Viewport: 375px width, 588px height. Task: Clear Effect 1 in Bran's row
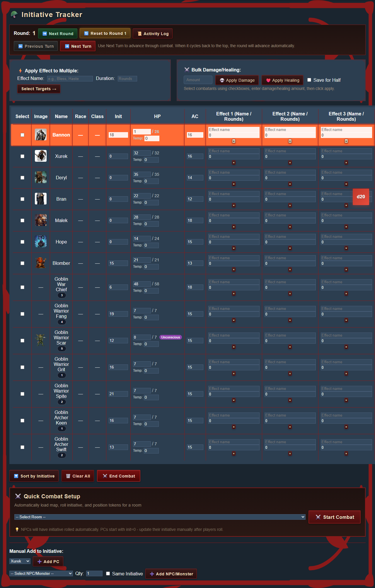point(234,205)
